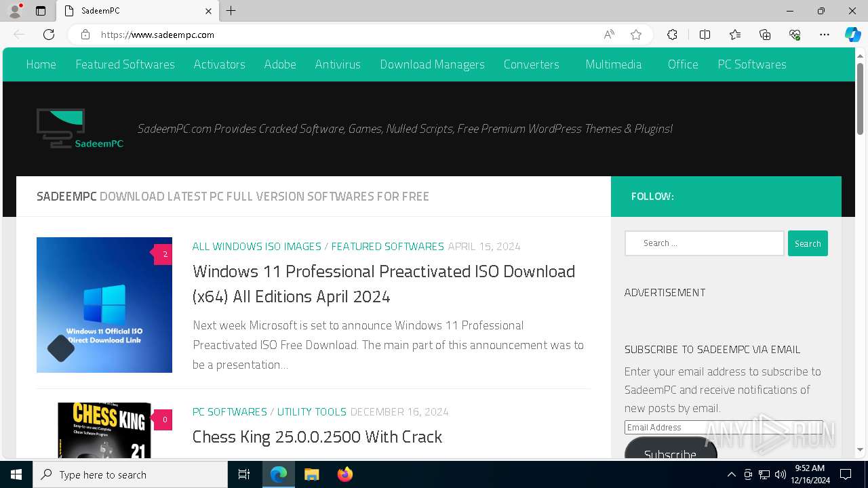Close the SadeemPC tab

[x=208, y=11]
